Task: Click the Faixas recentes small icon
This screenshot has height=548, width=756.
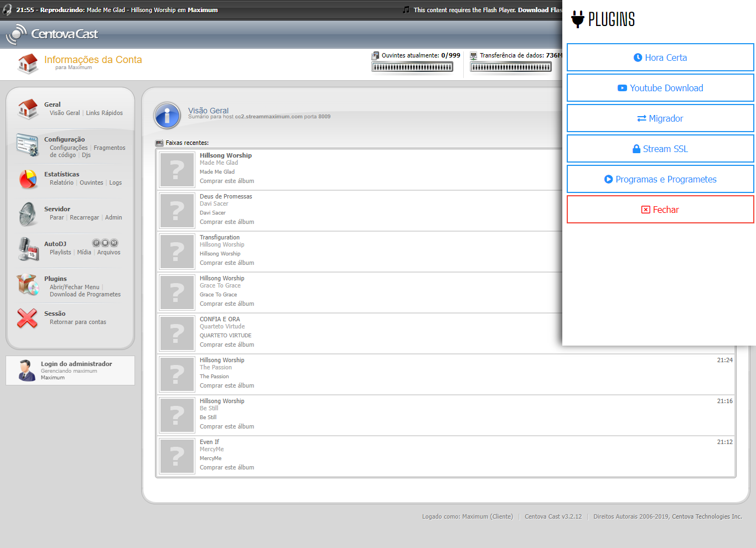Action: point(159,143)
